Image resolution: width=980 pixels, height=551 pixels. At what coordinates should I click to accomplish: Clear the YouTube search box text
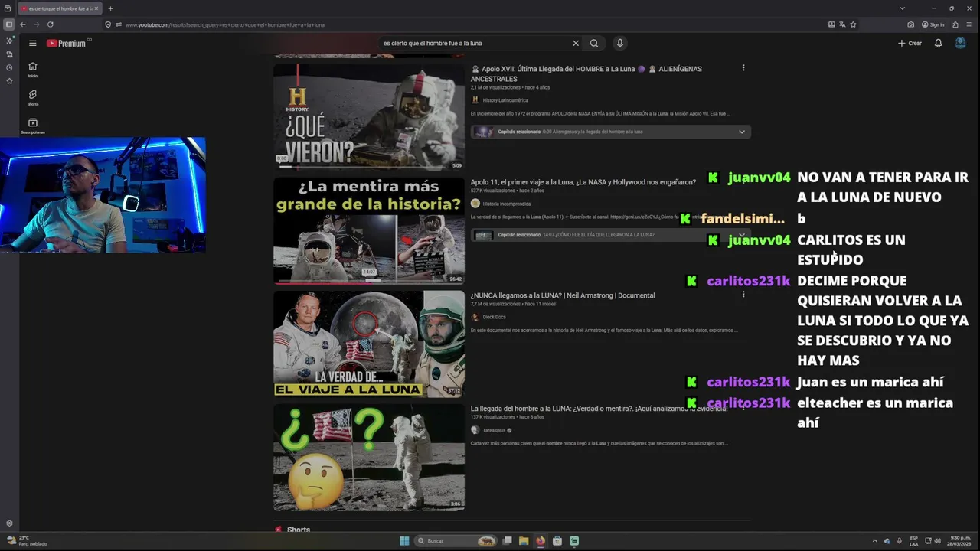(576, 44)
